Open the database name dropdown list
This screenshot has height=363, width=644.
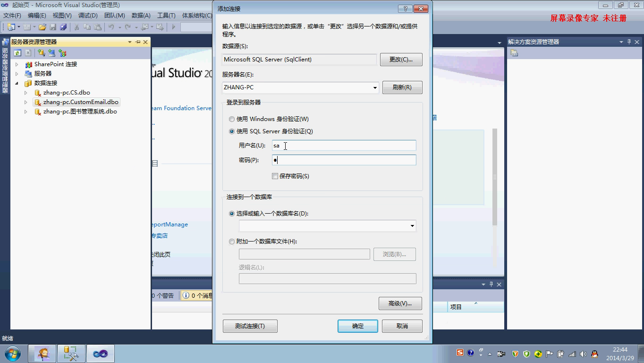[412, 226]
